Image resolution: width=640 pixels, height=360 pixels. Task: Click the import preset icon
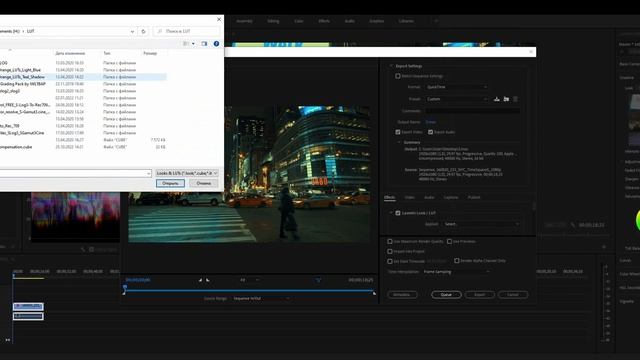coord(506,99)
